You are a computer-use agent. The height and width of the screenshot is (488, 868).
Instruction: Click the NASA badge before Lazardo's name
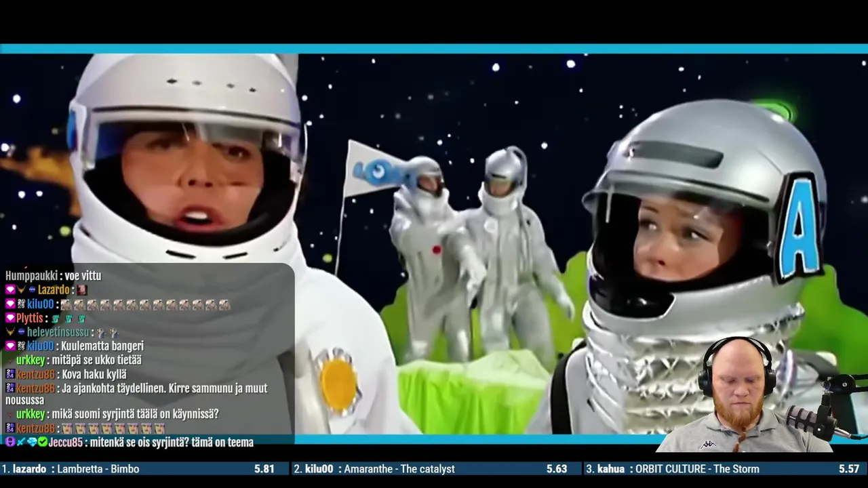(32, 289)
